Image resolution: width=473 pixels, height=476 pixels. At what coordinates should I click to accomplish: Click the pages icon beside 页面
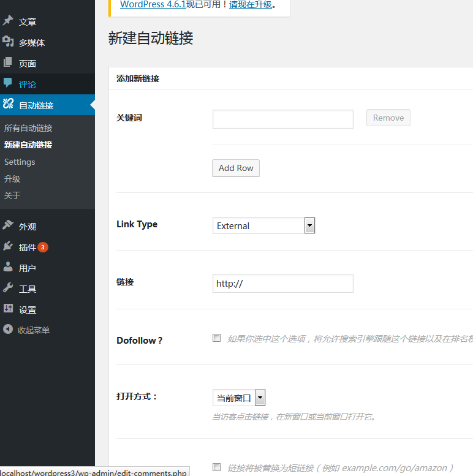click(x=8, y=63)
